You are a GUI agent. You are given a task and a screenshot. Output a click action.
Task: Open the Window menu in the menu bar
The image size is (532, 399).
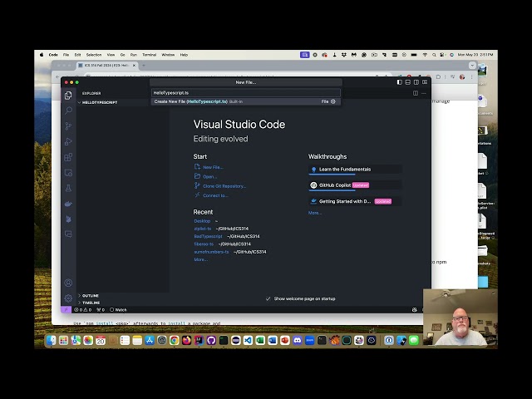click(168, 55)
